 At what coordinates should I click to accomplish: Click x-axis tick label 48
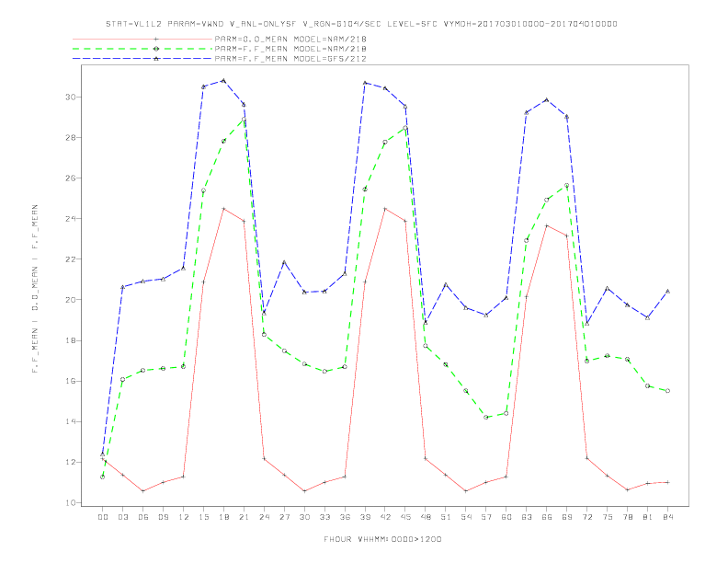pyautogui.click(x=426, y=517)
